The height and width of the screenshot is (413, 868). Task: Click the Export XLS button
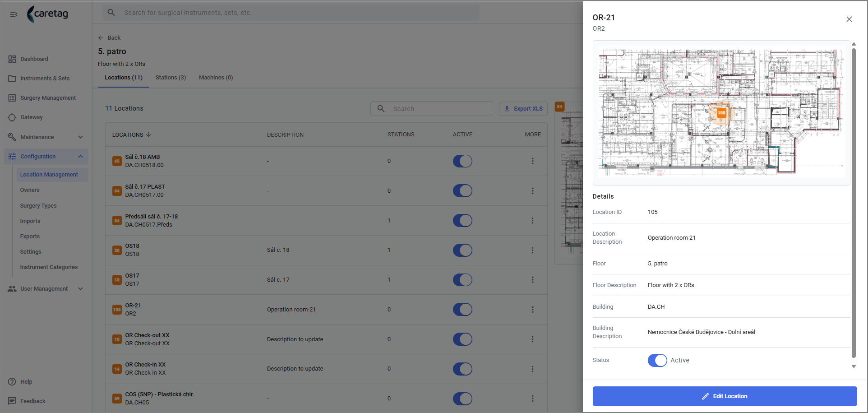[x=523, y=109]
